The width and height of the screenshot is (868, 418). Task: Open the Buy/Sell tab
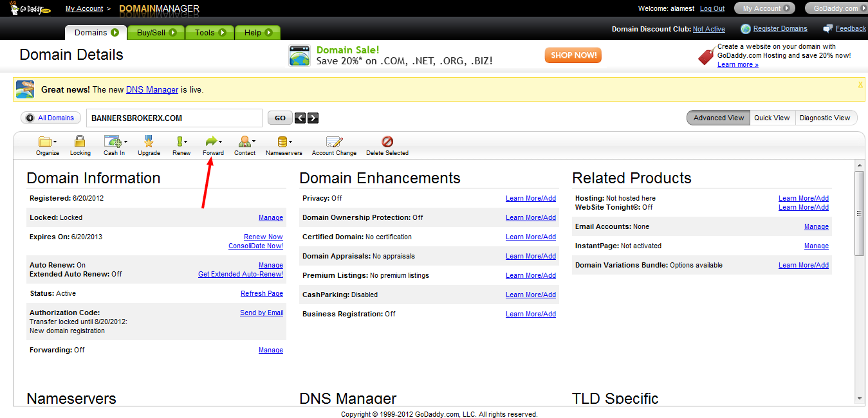point(156,32)
